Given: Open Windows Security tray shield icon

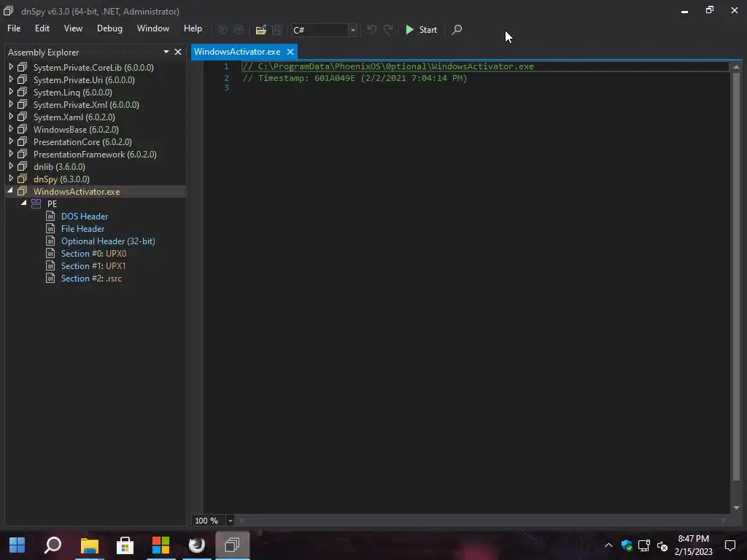Looking at the screenshot, I should coord(627,545).
